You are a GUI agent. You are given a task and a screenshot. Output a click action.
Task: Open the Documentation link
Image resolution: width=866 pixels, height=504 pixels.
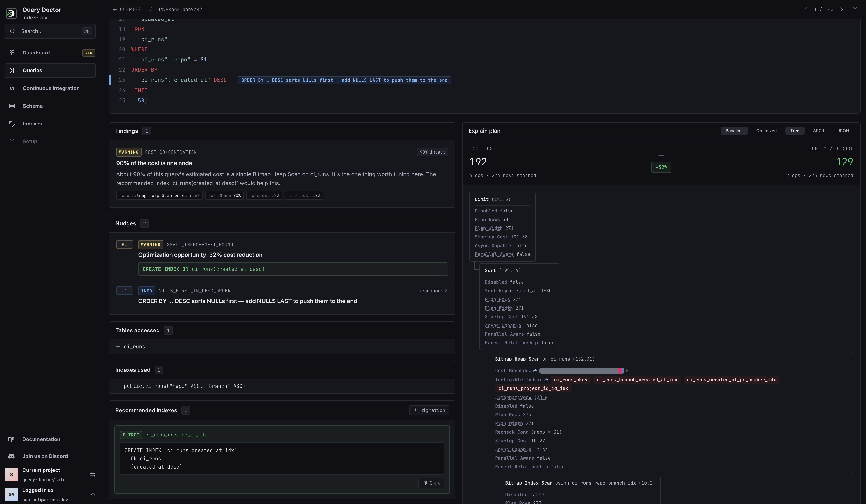pos(41,439)
